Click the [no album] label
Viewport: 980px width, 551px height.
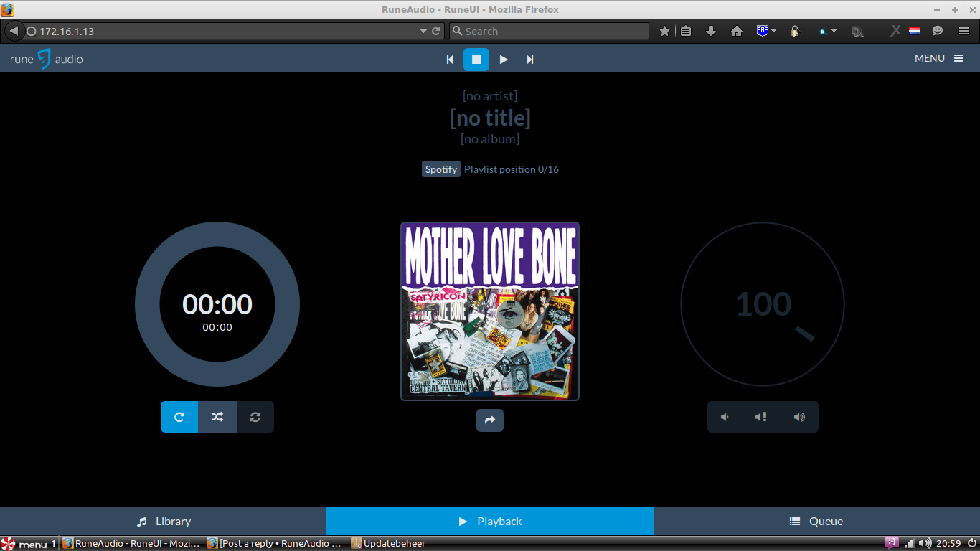(490, 139)
